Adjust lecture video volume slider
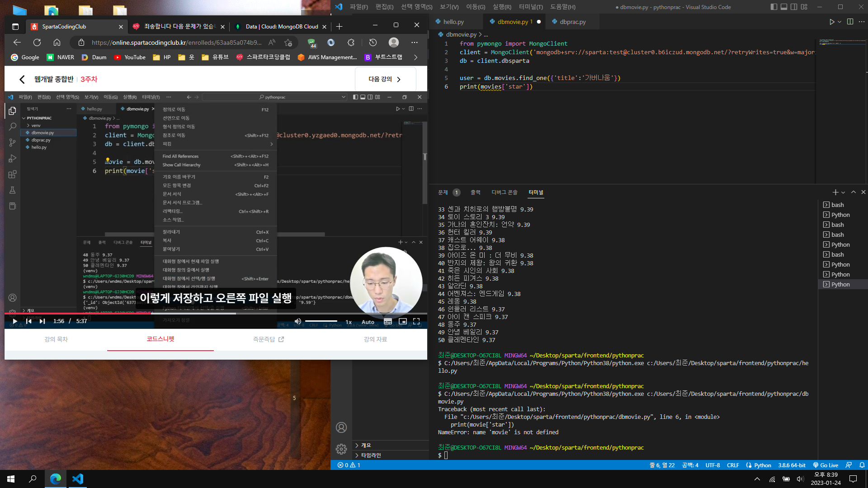Viewport: 868px width, 488px height. [321, 321]
